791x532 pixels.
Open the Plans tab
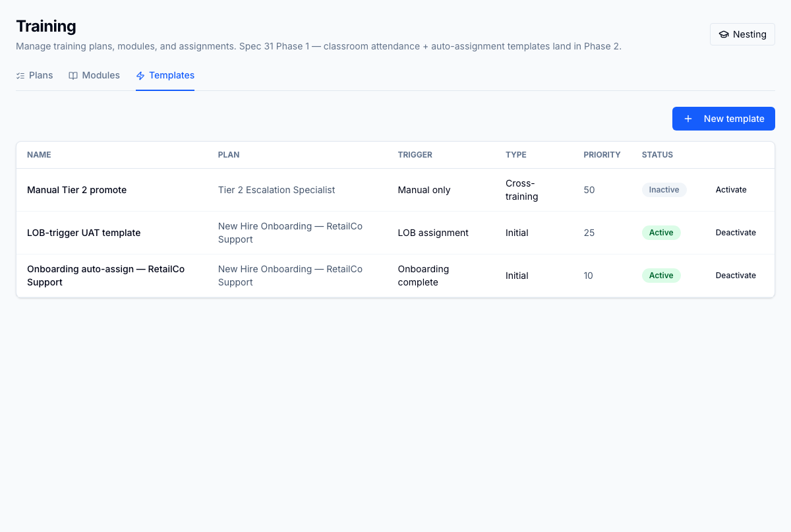tap(34, 75)
